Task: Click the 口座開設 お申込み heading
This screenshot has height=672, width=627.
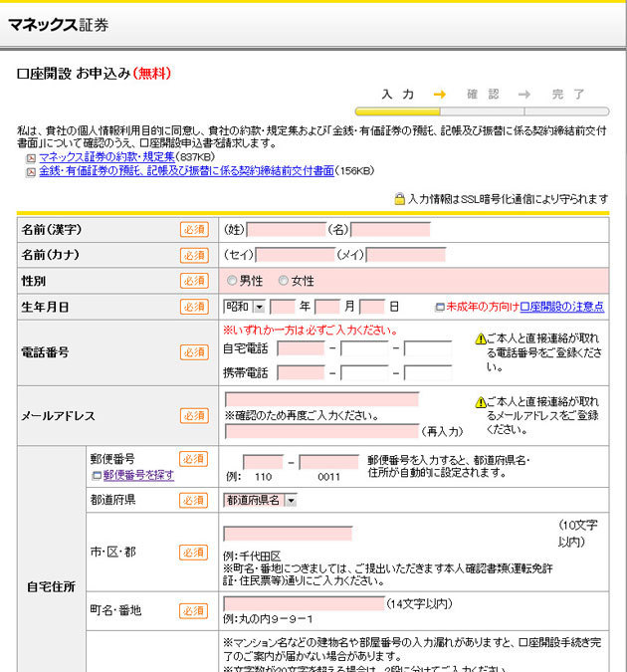Action: coord(94,74)
